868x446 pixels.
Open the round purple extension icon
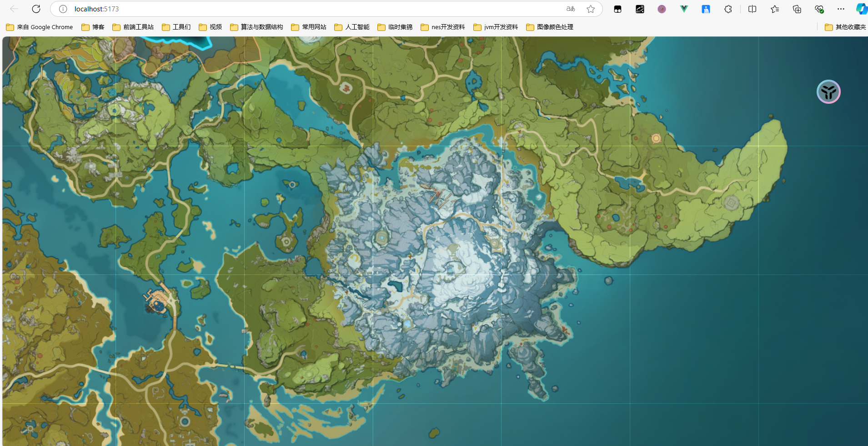coord(662,9)
